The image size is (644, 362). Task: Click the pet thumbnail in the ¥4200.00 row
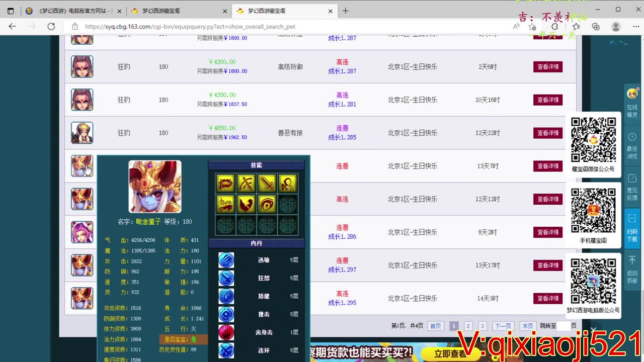[82, 67]
